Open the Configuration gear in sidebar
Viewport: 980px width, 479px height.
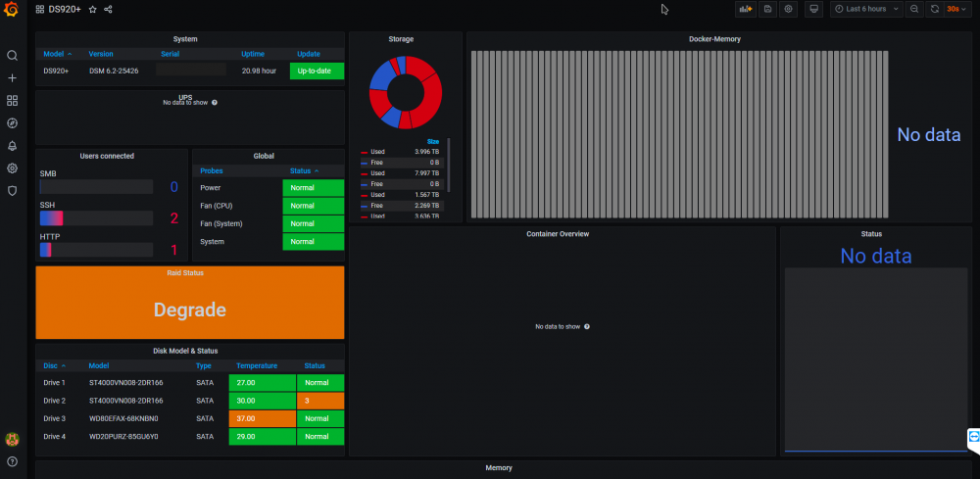pos(12,168)
